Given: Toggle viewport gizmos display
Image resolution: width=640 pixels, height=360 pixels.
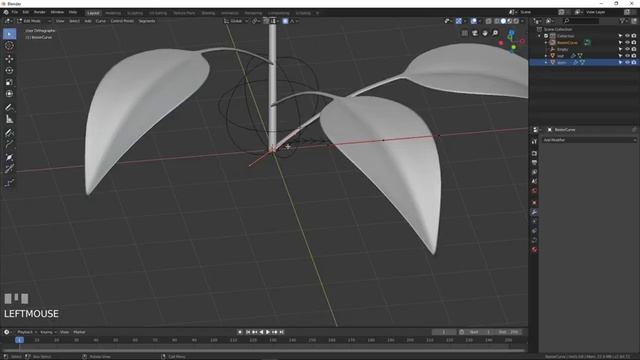Looking at the screenshot, I should 458,21.
